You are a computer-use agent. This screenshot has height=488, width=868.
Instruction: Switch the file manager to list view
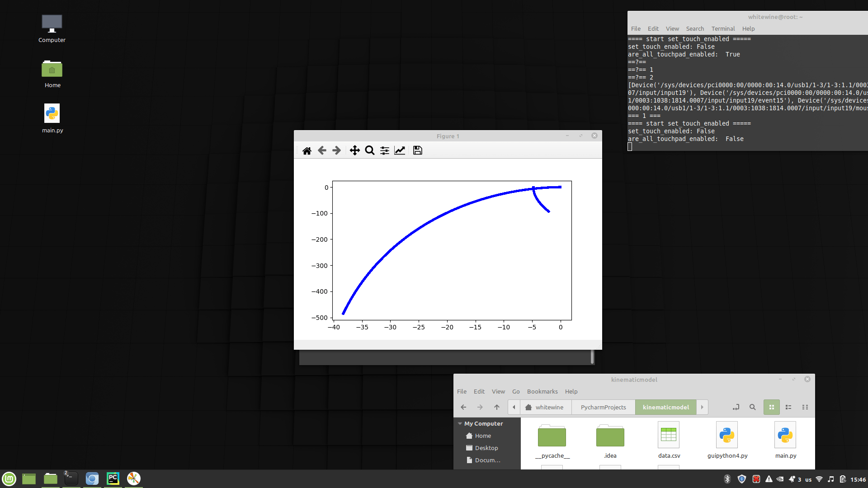coord(788,407)
